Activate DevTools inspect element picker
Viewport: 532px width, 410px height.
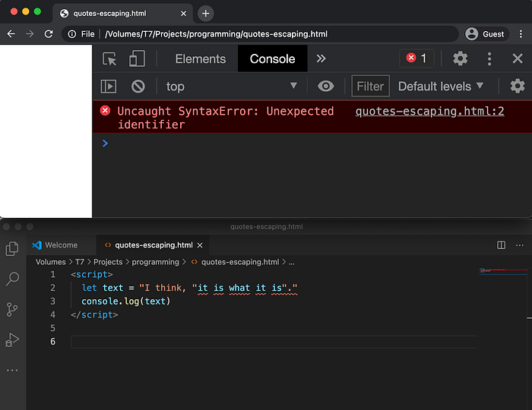pos(109,59)
